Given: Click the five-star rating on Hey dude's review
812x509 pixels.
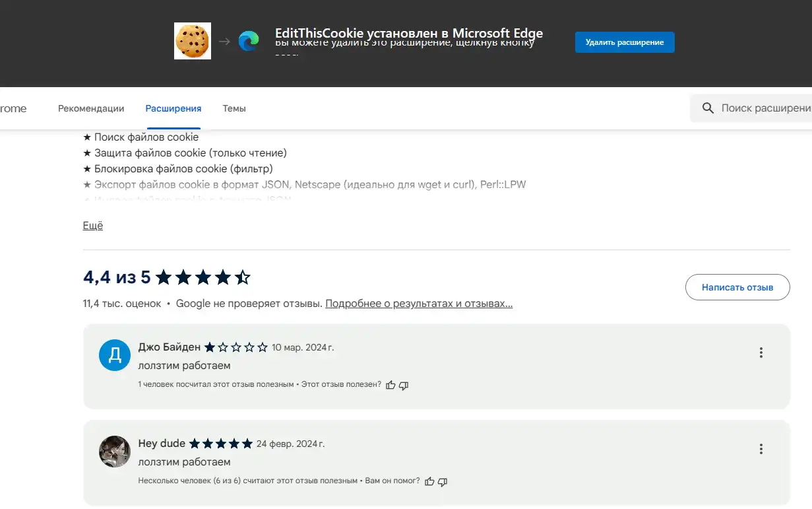Looking at the screenshot, I should click(x=221, y=444).
